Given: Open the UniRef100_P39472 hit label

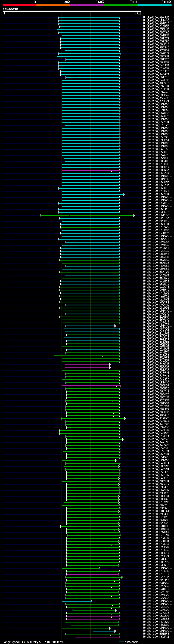Looking at the screenshot, I should point(156,487).
